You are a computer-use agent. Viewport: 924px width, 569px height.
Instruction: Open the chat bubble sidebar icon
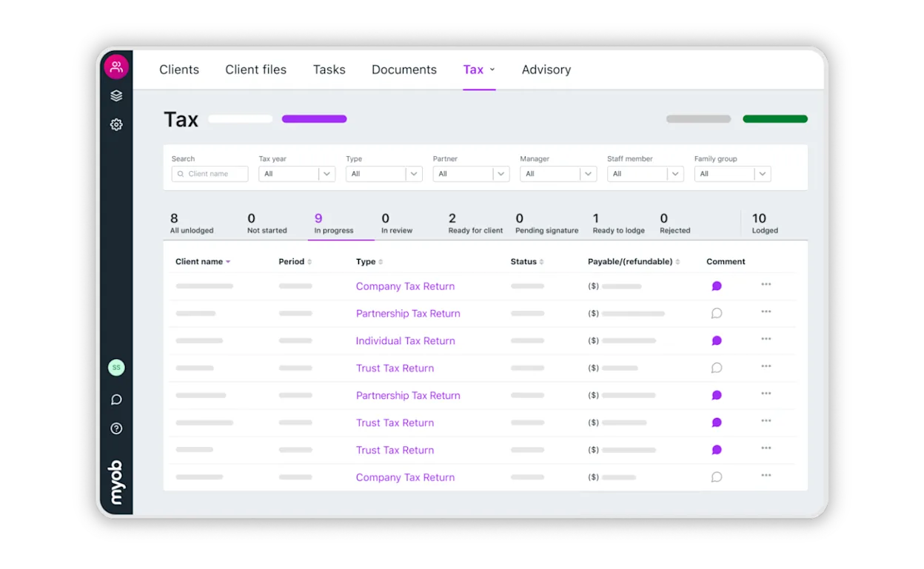[x=116, y=400]
